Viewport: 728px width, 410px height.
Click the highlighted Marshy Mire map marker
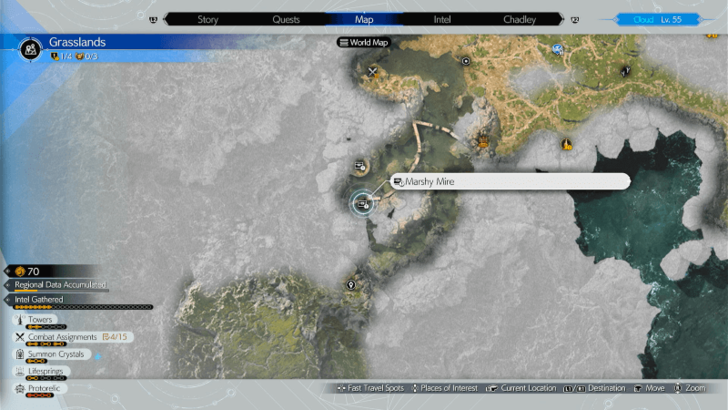(362, 204)
